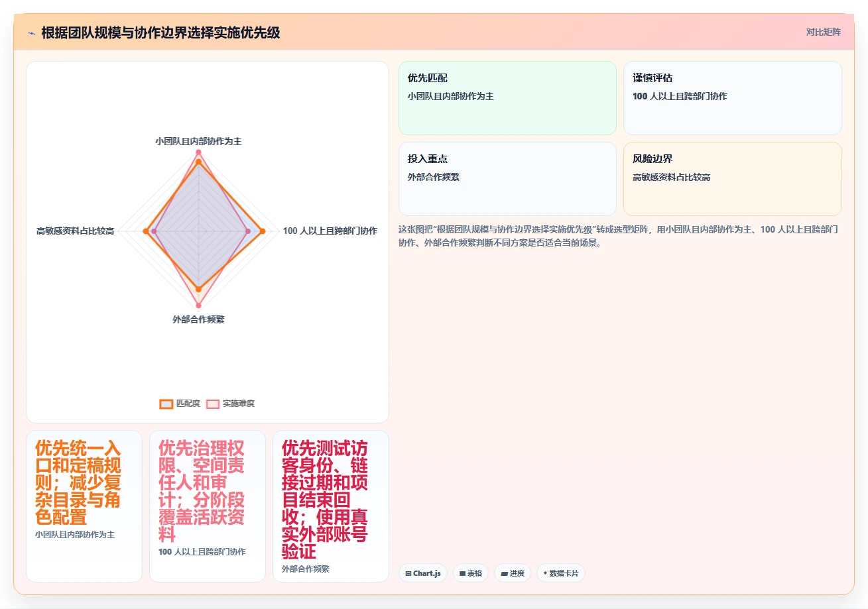Click the orange 匹配度 legend swatch
This screenshot has height=609, width=868.
point(166,404)
